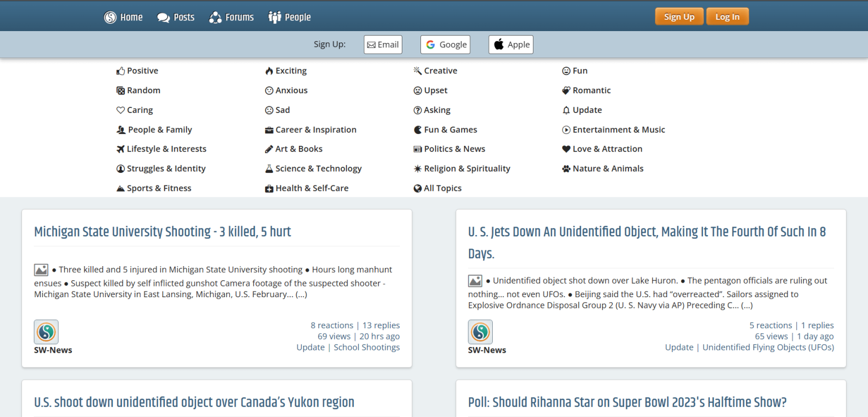This screenshot has height=417, width=868.
Task: Select the Romantic topic
Action: (x=591, y=90)
